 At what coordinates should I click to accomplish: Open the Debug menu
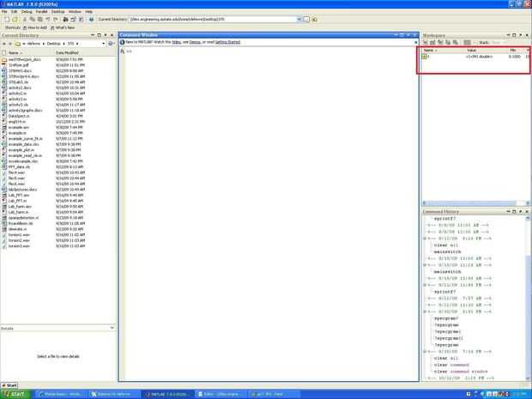point(27,11)
